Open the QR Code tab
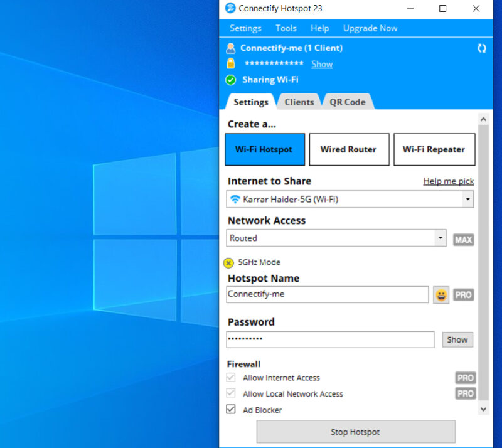 tap(347, 102)
